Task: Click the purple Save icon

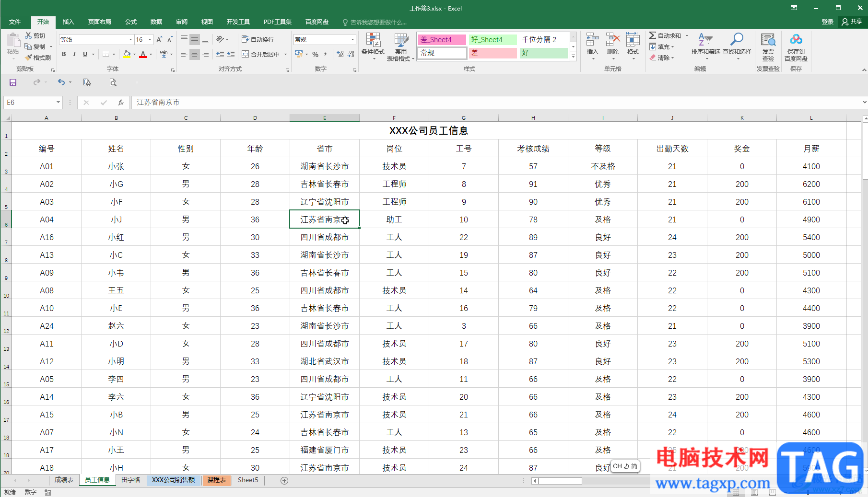Action: pos(13,82)
